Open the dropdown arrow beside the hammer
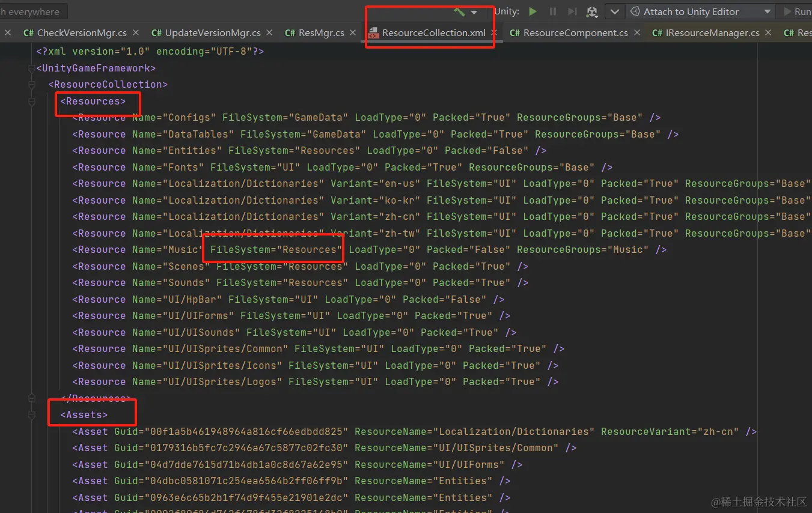 point(474,12)
